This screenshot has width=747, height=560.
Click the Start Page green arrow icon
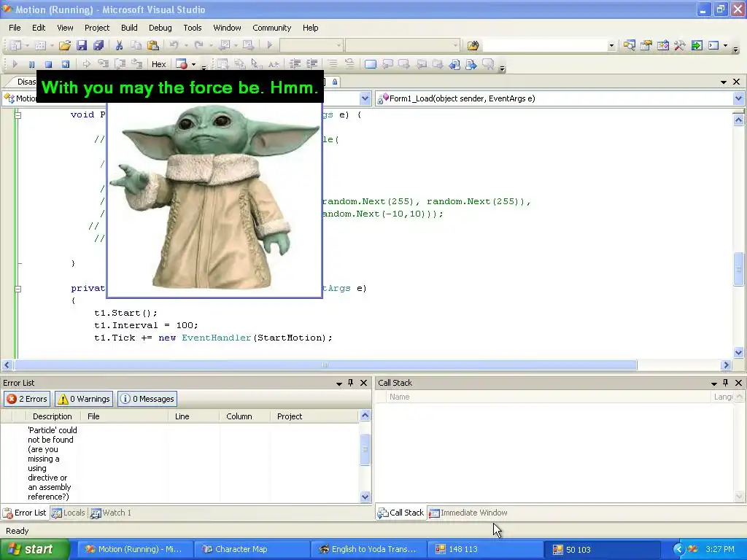[x=697, y=45]
